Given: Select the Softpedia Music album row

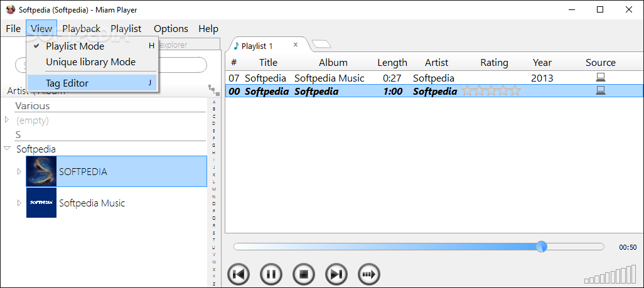Looking at the screenshot, I should 116,203.
